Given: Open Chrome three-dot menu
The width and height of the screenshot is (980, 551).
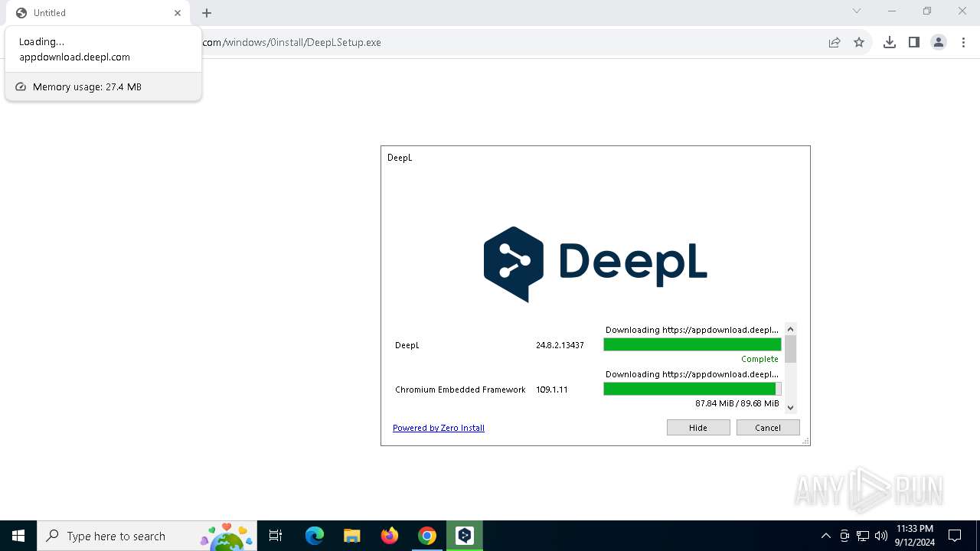Looking at the screenshot, I should point(963,42).
